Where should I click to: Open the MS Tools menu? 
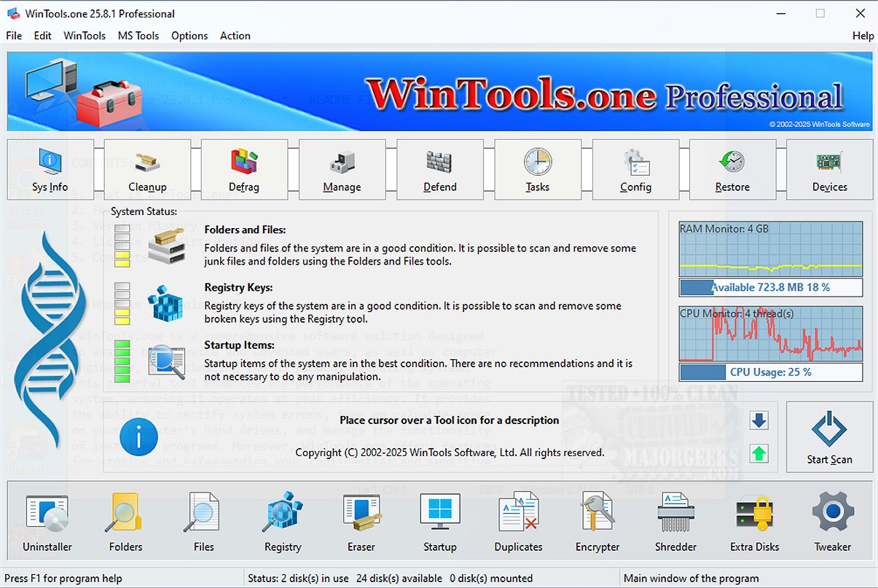click(x=138, y=35)
